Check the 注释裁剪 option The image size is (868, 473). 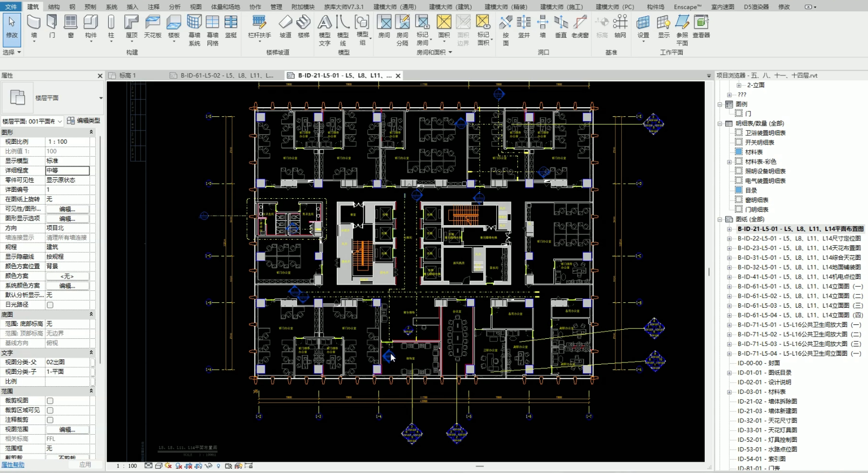(x=50, y=420)
